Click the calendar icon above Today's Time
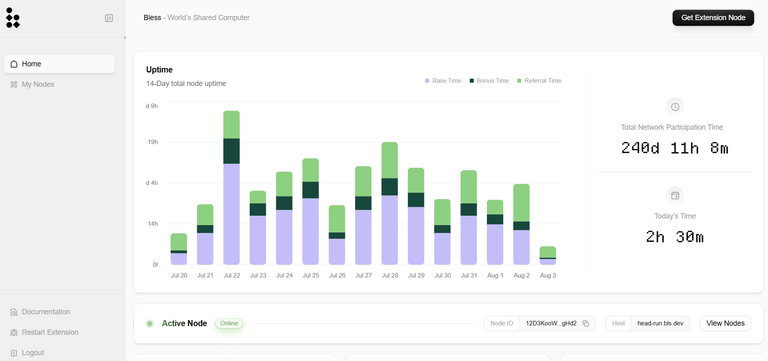The image size is (768, 361). pyautogui.click(x=674, y=195)
